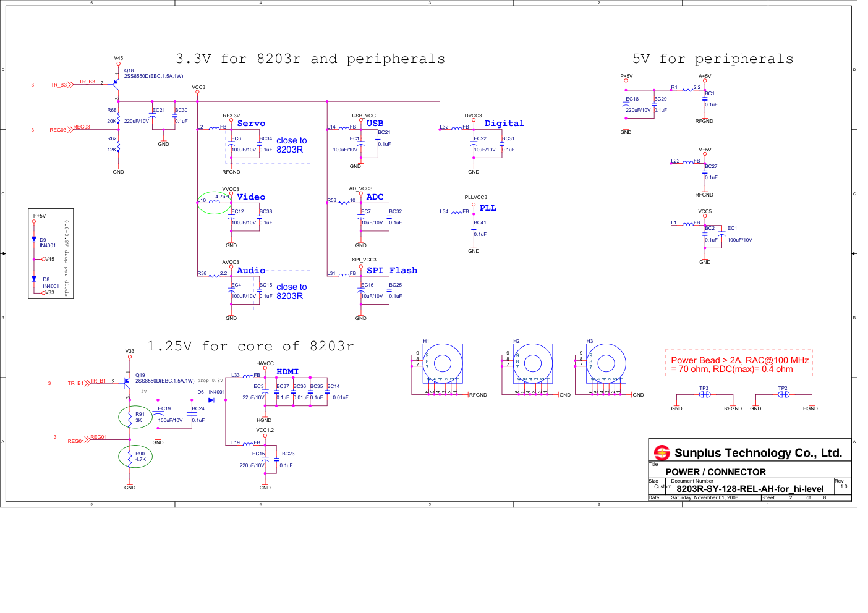Select the TR_B1 off-page port symbol
This screenshot has height=613, width=868.
pos(87,383)
